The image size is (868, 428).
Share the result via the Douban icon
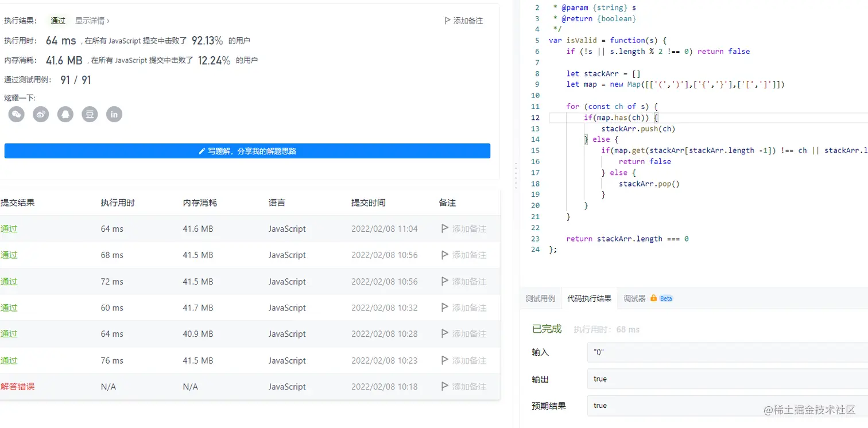90,114
